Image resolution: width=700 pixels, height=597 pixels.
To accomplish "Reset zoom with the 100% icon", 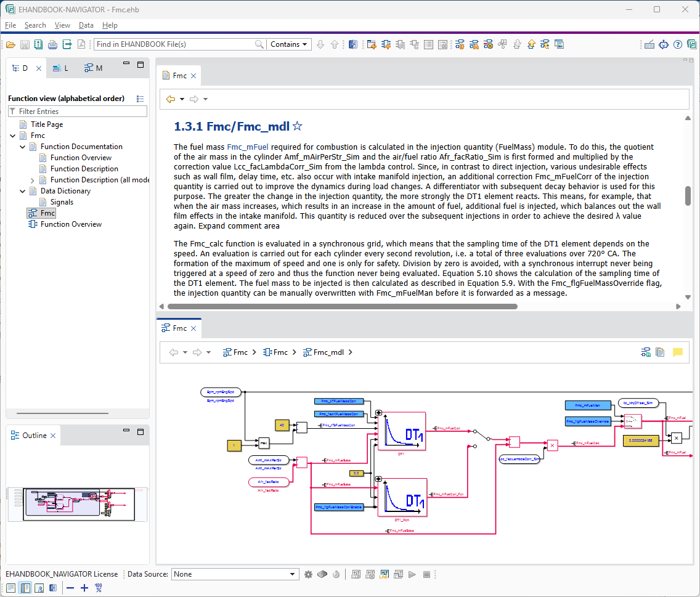I will pos(98,588).
